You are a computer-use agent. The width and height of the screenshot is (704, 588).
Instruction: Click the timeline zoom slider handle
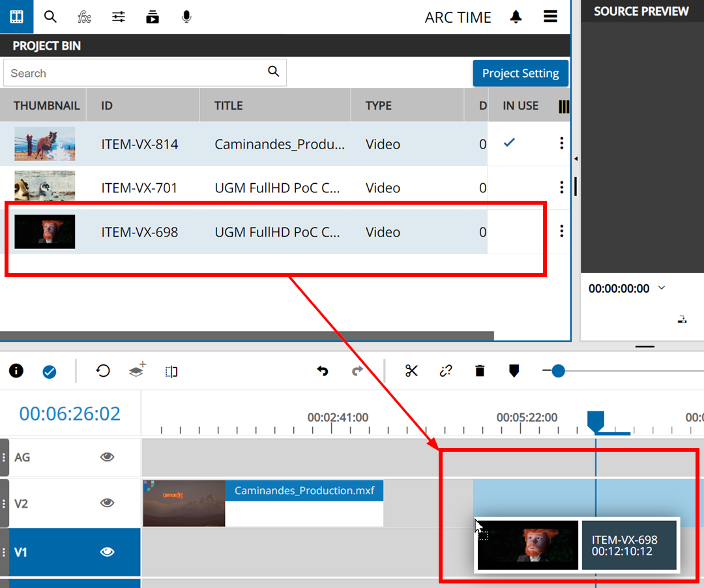coord(557,371)
